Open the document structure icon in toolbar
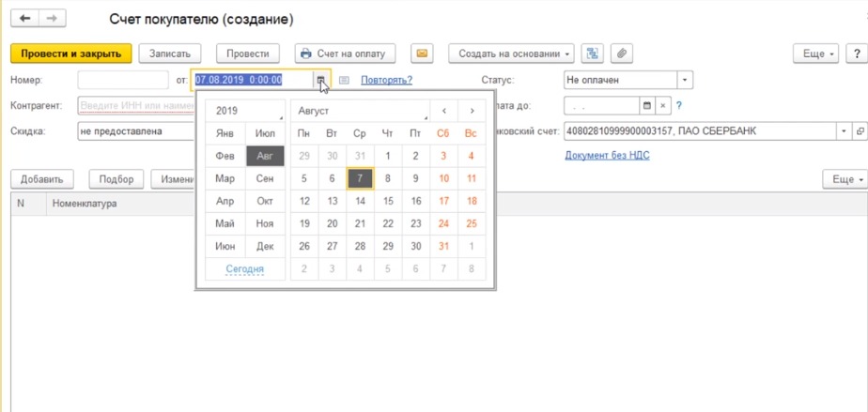This screenshot has height=412, width=868. [x=592, y=54]
